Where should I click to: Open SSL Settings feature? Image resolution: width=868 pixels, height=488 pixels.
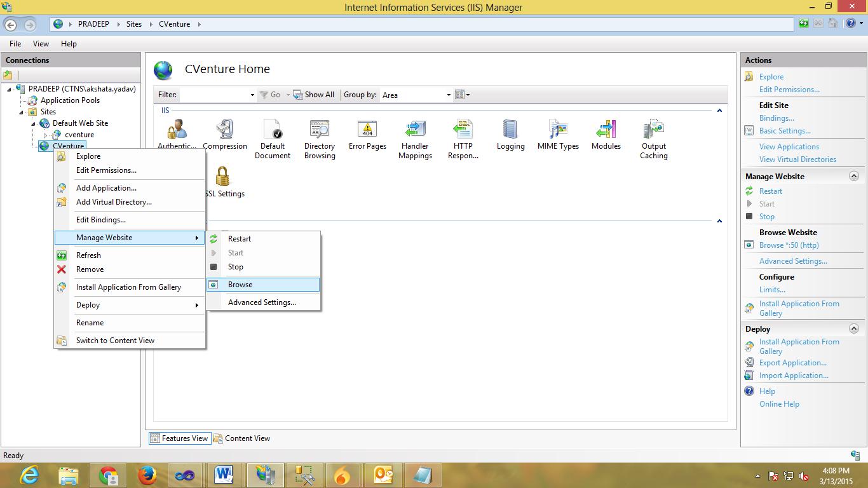tap(223, 182)
